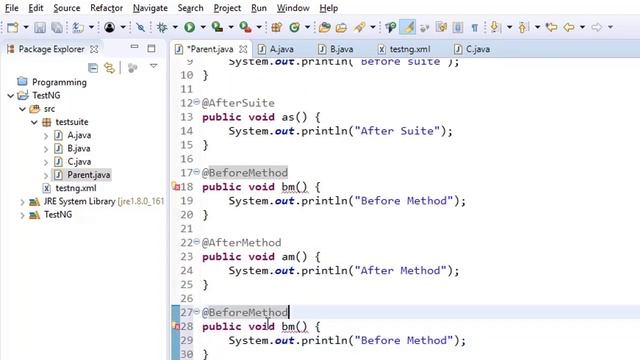Select testng.xml in Package Explorer

[x=76, y=188]
